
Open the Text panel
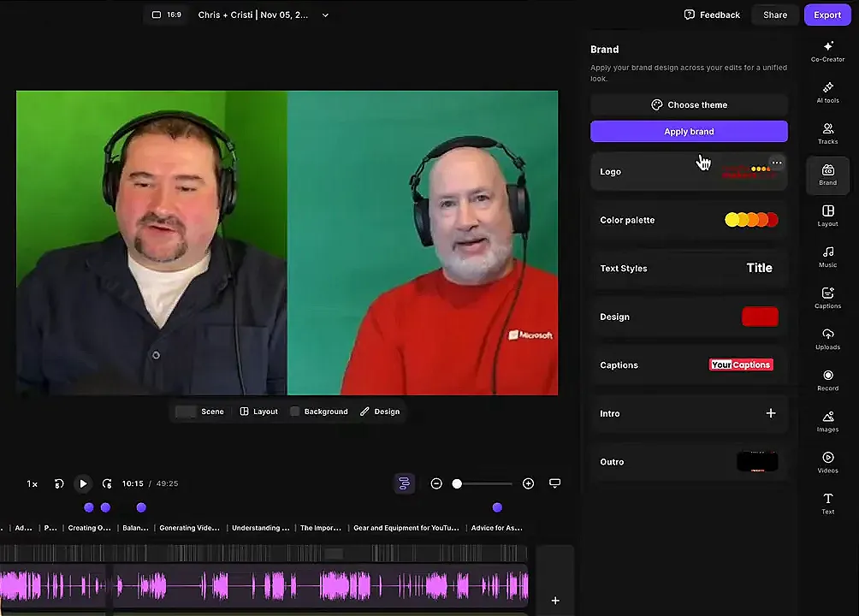827,504
